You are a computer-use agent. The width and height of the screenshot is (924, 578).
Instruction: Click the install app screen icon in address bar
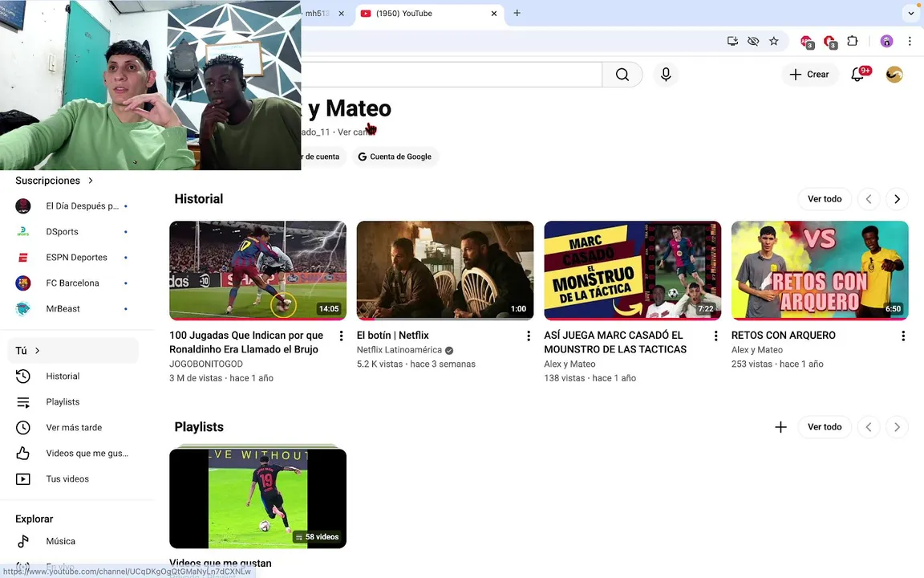732,41
